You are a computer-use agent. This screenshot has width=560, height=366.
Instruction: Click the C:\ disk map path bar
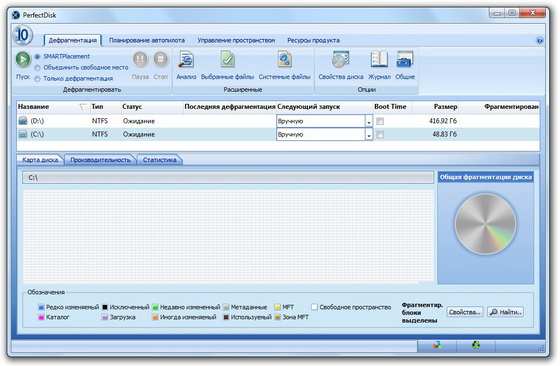228,177
